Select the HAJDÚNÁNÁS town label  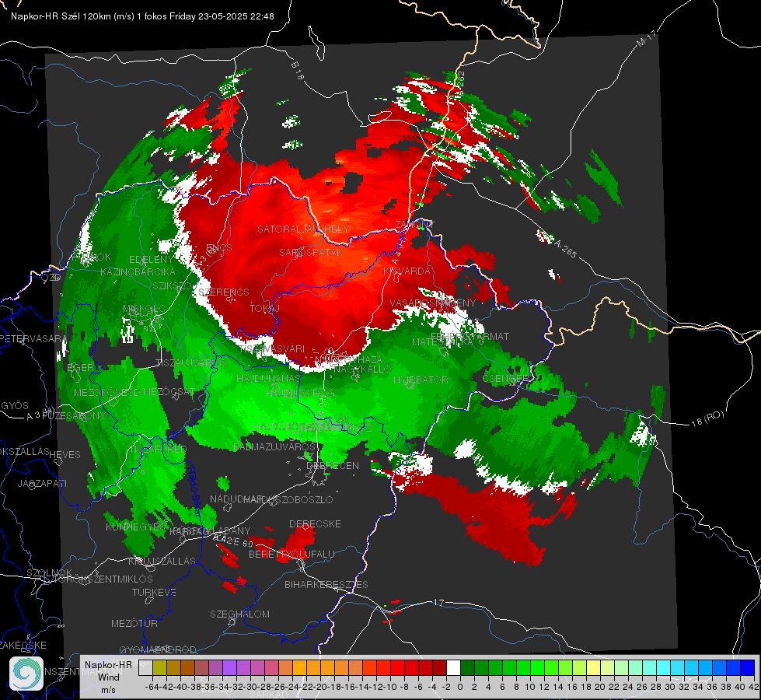click(x=268, y=378)
